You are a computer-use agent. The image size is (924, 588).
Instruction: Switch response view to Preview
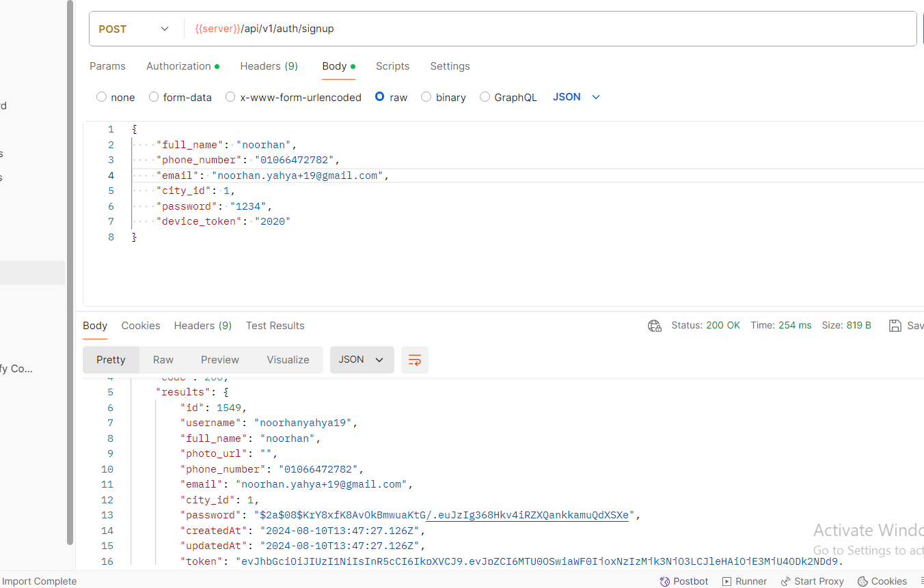pos(219,360)
